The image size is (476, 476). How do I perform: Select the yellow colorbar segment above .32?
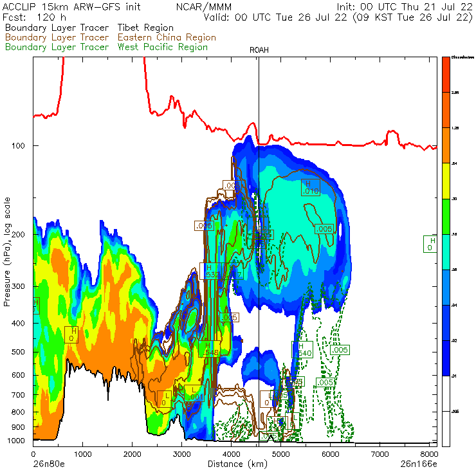(x=446, y=181)
